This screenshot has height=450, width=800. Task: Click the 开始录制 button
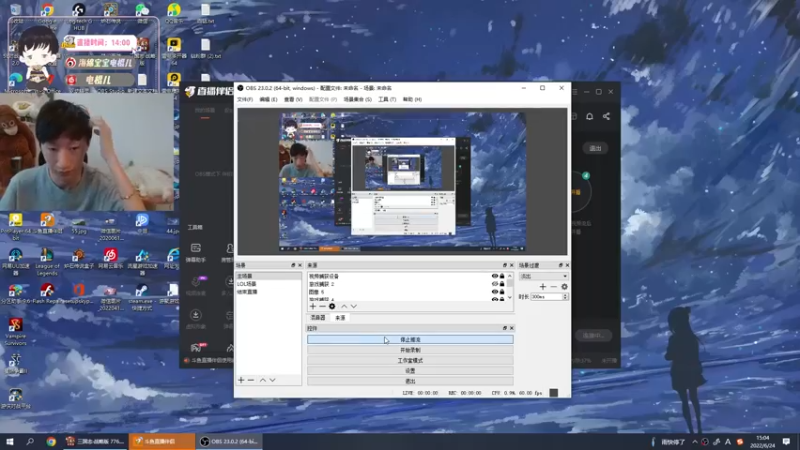(x=410, y=350)
